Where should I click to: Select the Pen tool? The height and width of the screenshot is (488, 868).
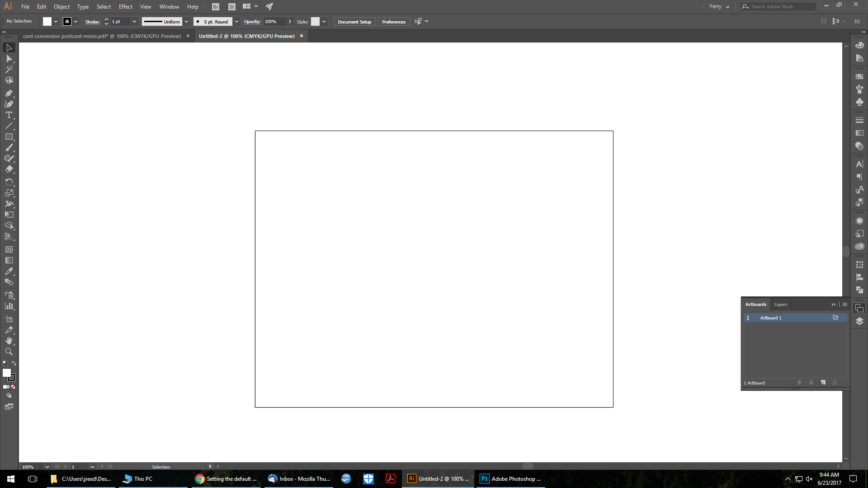click(x=9, y=93)
